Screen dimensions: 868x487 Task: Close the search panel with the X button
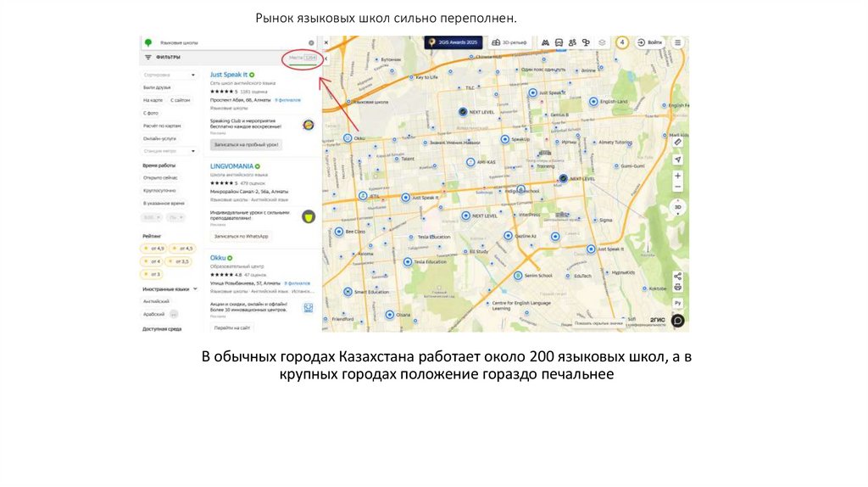click(x=326, y=42)
